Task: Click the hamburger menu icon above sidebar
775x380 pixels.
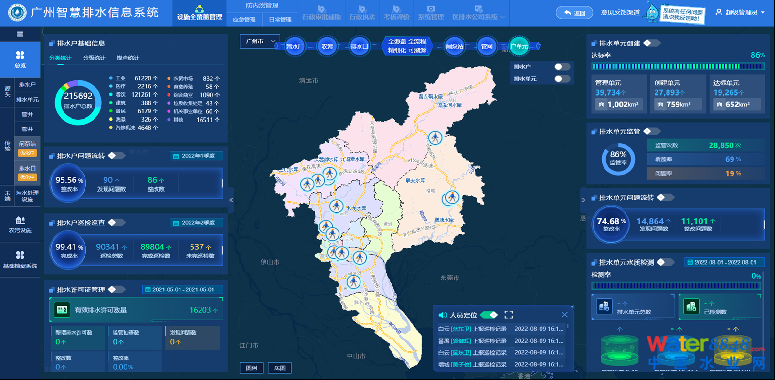Action: point(20,34)
